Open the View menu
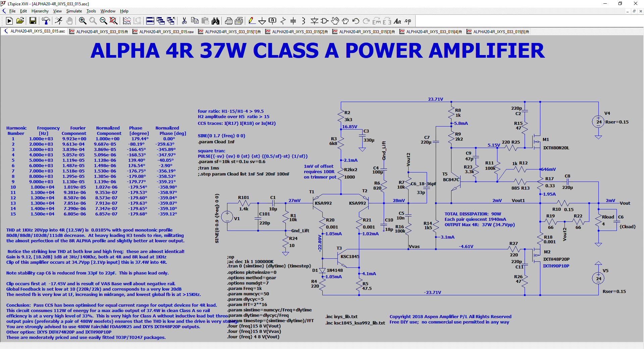Viewport: 644px width, 349px height. tap(57, 11)
